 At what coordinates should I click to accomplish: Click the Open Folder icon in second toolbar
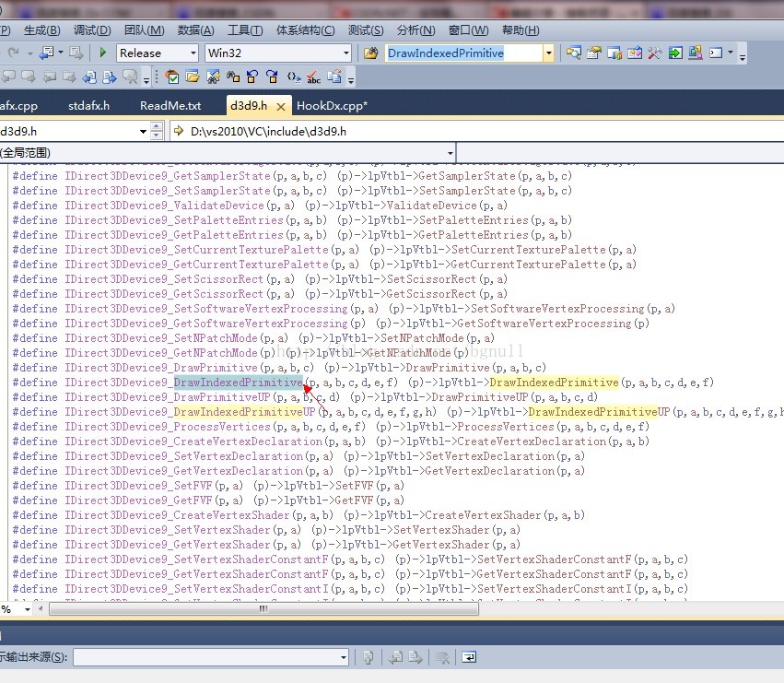click(x=193, y=77)
